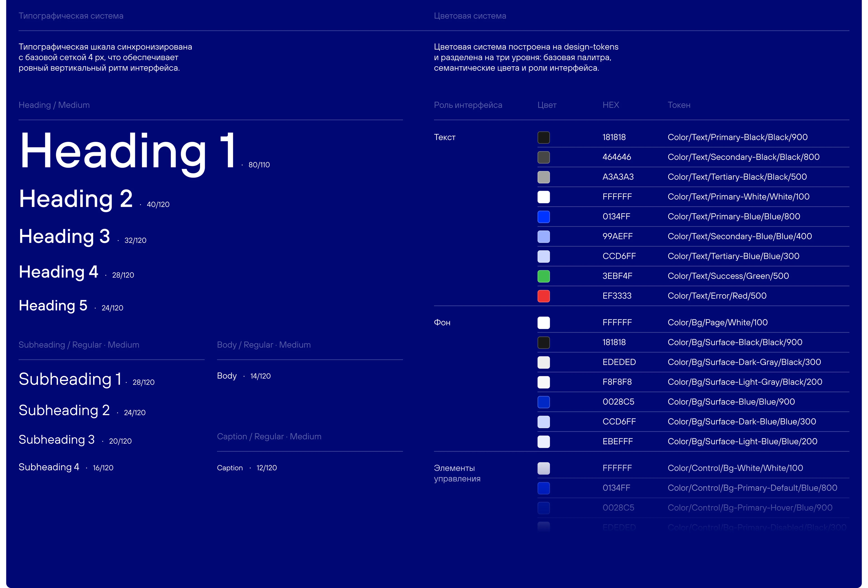
Task: Pick the EDEDED Surface-Dark-Gray swatch
Action: point(543,362)
